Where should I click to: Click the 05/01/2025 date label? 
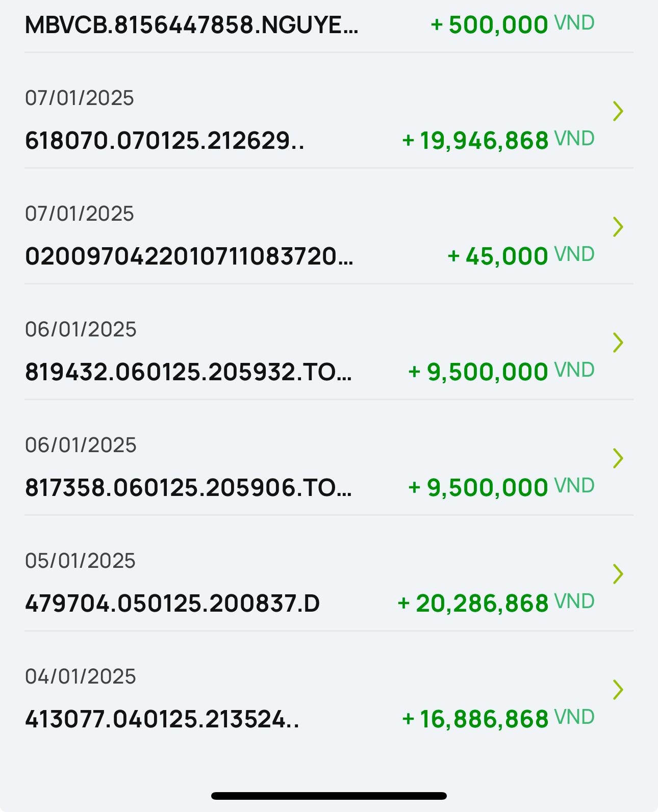click(80, 561)
